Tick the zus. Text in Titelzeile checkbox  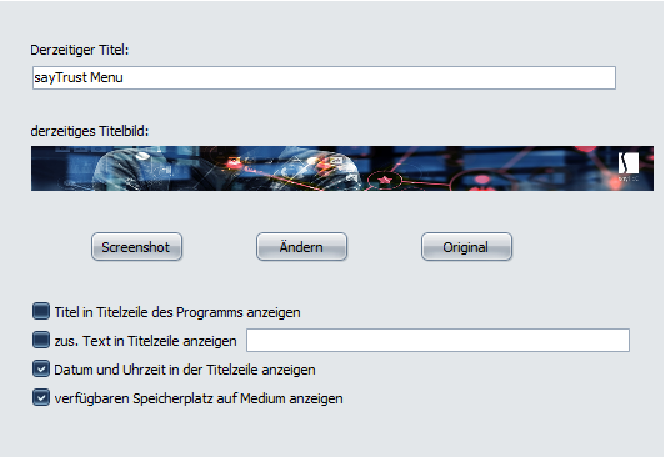tap(41, 340)
